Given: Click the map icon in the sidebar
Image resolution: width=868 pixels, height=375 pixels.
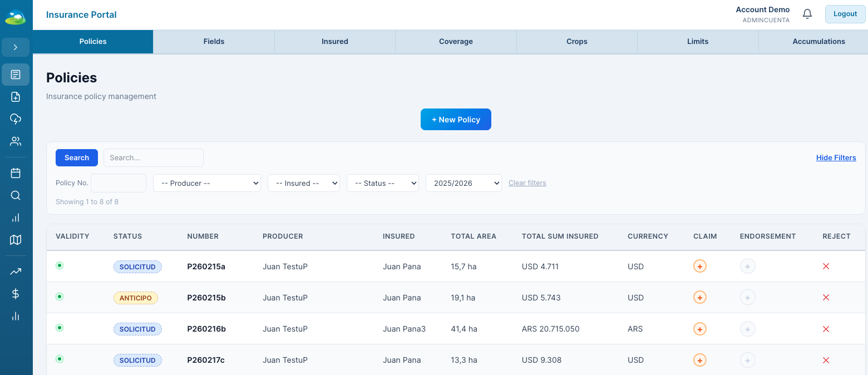Looking at the screenshot, I should point(16,240).
